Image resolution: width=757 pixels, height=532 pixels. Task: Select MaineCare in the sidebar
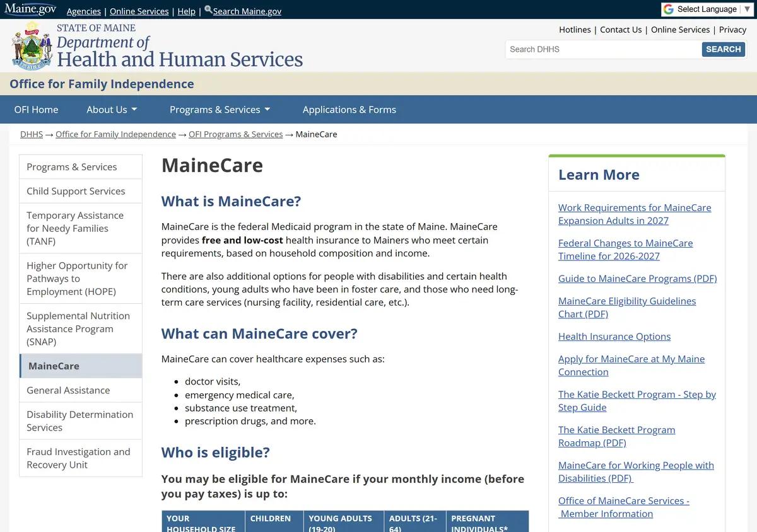(81, 366)
